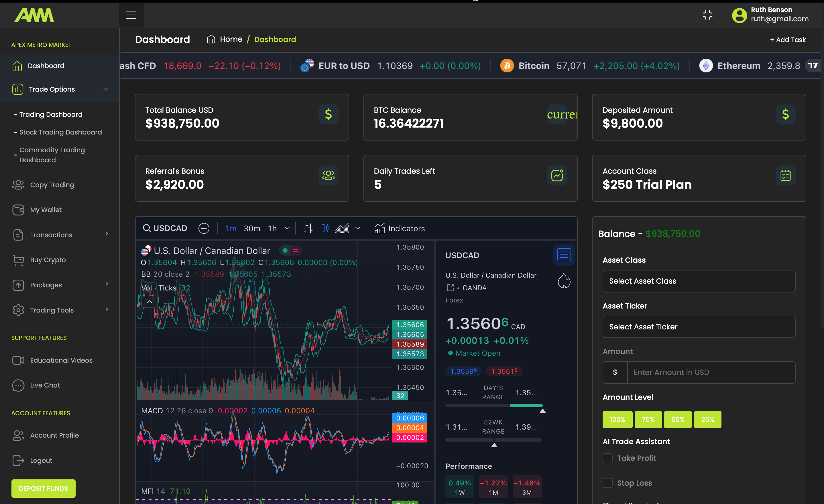Select the area chart style icon
This screenshot has width=824, height=504.
(342, 228)
